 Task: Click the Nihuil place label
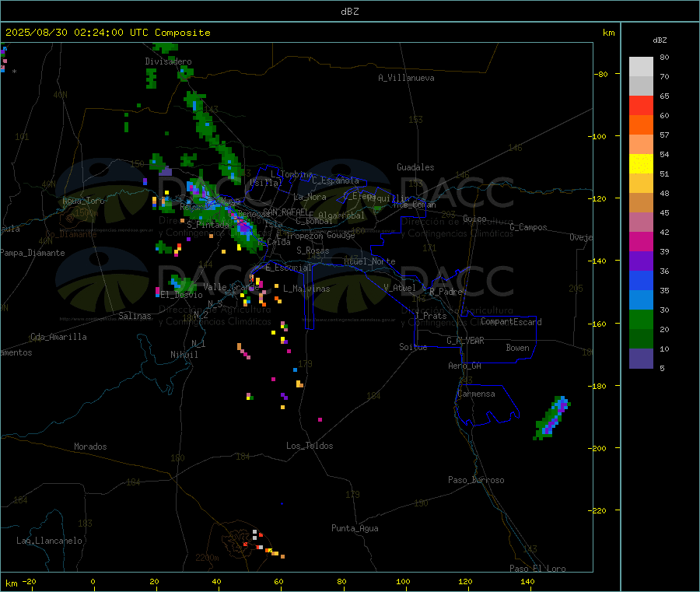pyautogui.click(x=184, y=355)
